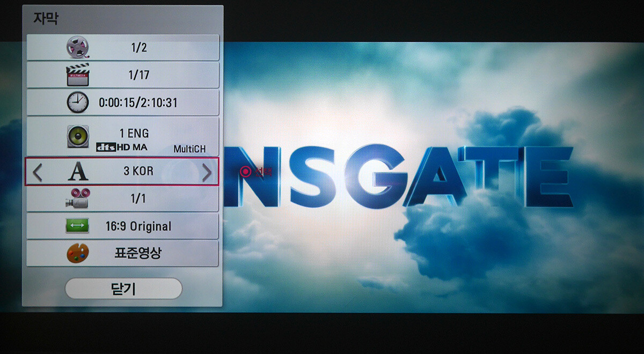Click right arrow to next subtitle

pyautogui.click(x=207, y=172)
